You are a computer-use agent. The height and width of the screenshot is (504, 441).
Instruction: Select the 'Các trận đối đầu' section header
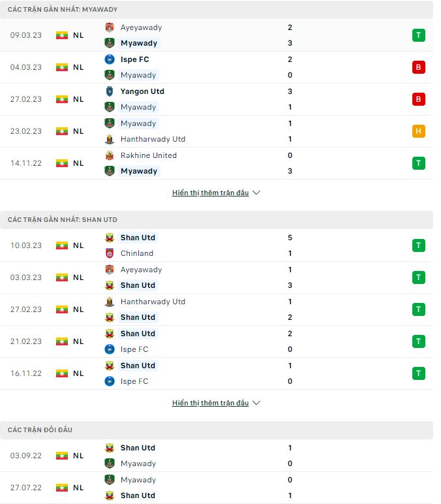click(x=217, y=430)
